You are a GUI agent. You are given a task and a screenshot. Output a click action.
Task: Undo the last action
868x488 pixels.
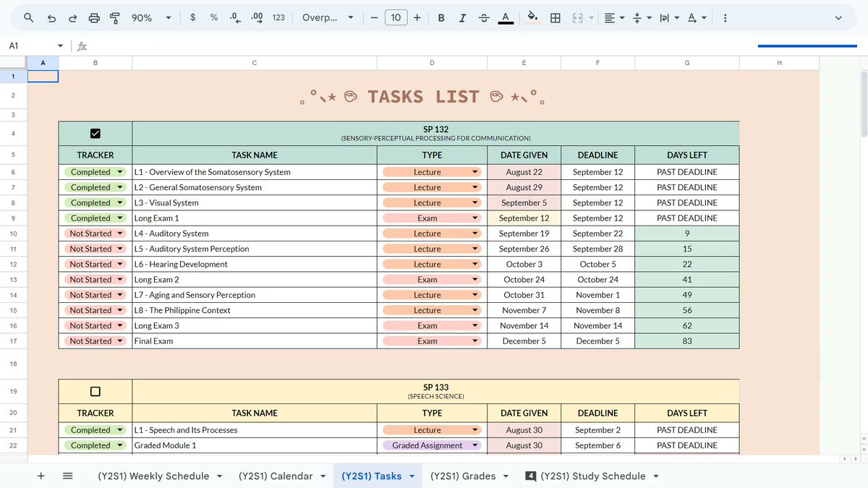click(51, 18)
